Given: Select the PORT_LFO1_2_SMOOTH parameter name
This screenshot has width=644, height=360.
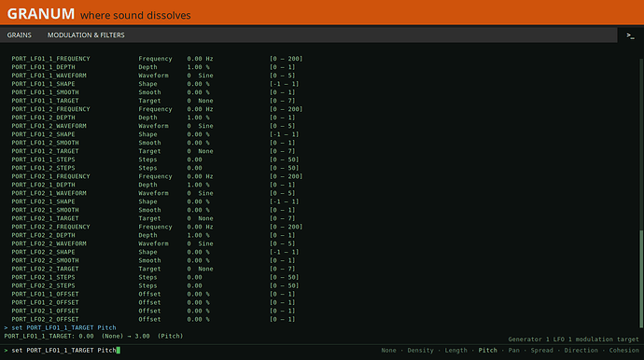Looking at the screenshot, I should pos(45,143).
